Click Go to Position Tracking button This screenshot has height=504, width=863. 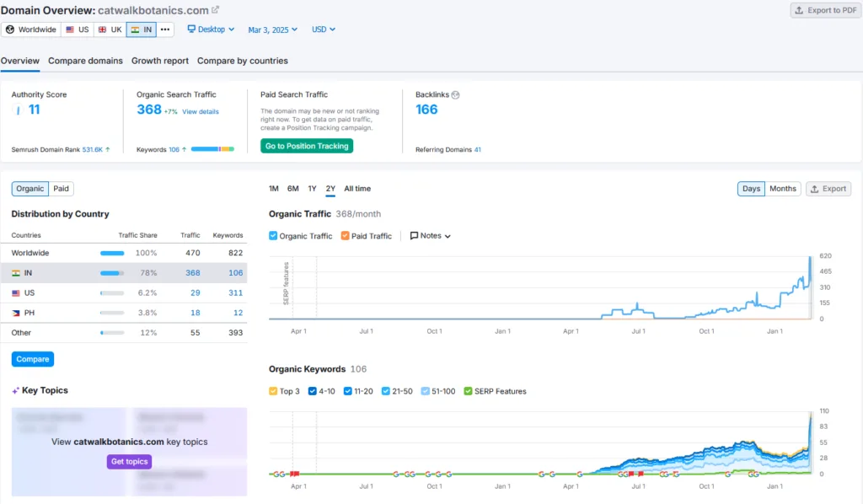click(x=307, y=146)
